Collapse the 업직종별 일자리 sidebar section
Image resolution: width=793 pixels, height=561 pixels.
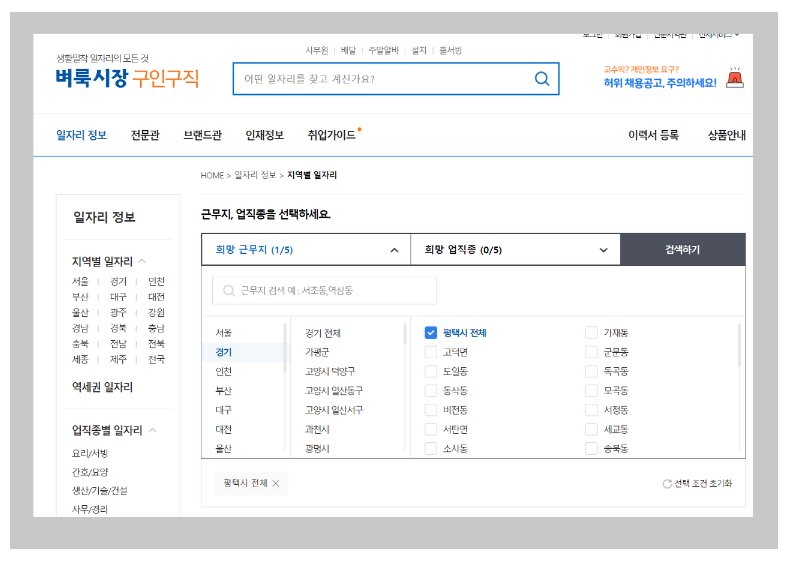[x=153, y=430]
